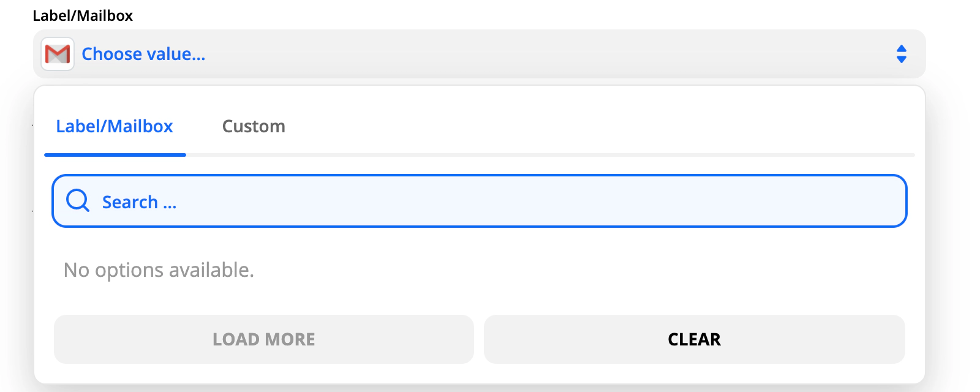
Task: Collapse the Label/Mailbox value picker via its selector bar
Action: [551, 54]
